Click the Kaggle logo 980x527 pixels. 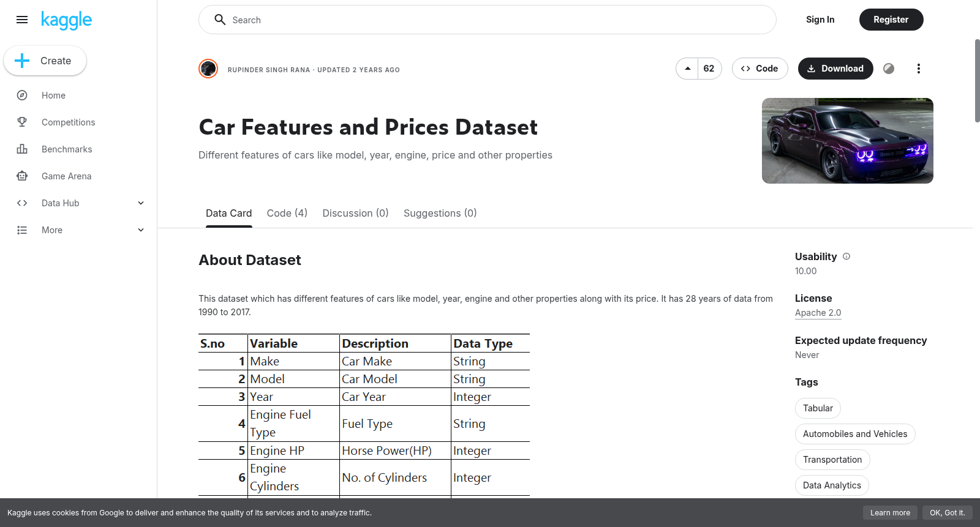66,20
